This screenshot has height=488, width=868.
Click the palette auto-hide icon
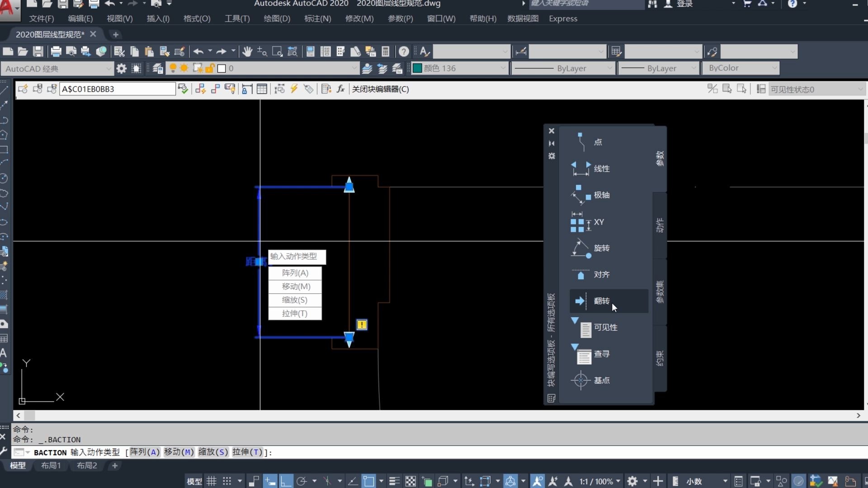(551, 143)
